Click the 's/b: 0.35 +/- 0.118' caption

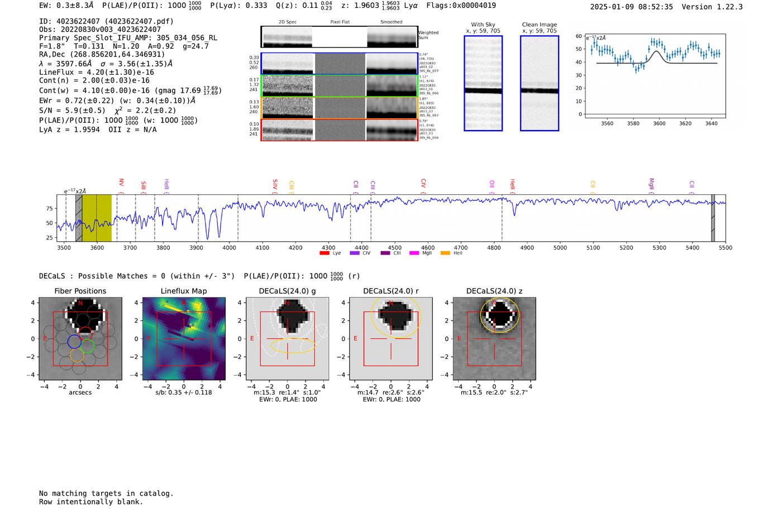tap(184, 392)
